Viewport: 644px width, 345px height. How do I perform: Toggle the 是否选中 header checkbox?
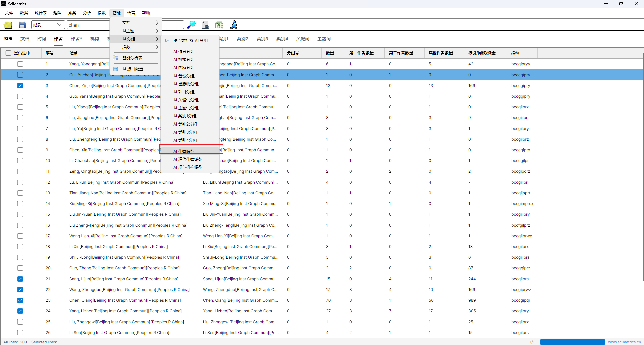click(8, 53)
